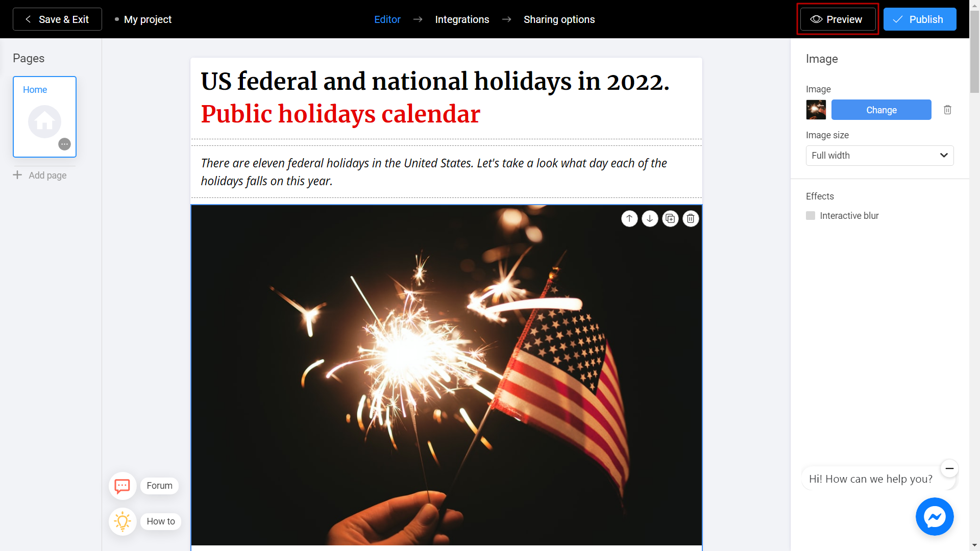
Task: Click the Editor tab
Action: [x=387, y=19]
